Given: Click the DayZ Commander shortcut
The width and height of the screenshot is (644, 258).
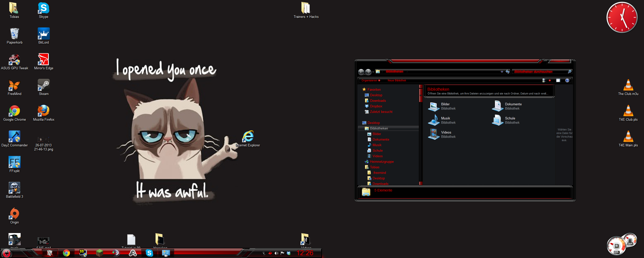Looking at the screenshot, I should point(14,139).
